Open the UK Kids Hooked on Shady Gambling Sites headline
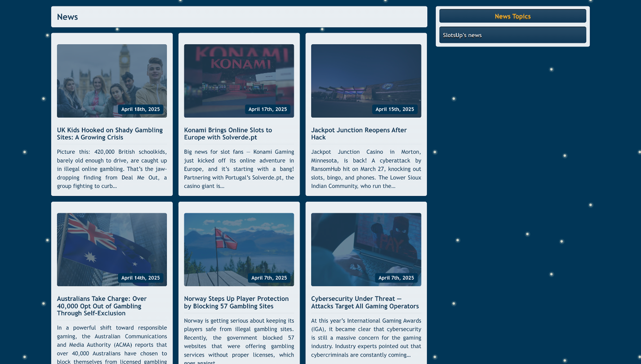The height and width of the screenshot is (364, 641). coord(110,134)
